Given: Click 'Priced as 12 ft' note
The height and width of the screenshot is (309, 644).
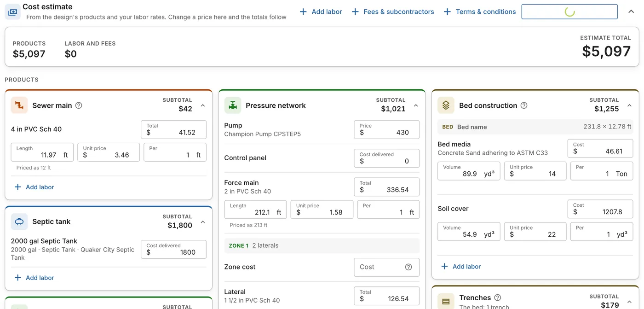Looking at the screenshot, I should [x=34, y=168].
